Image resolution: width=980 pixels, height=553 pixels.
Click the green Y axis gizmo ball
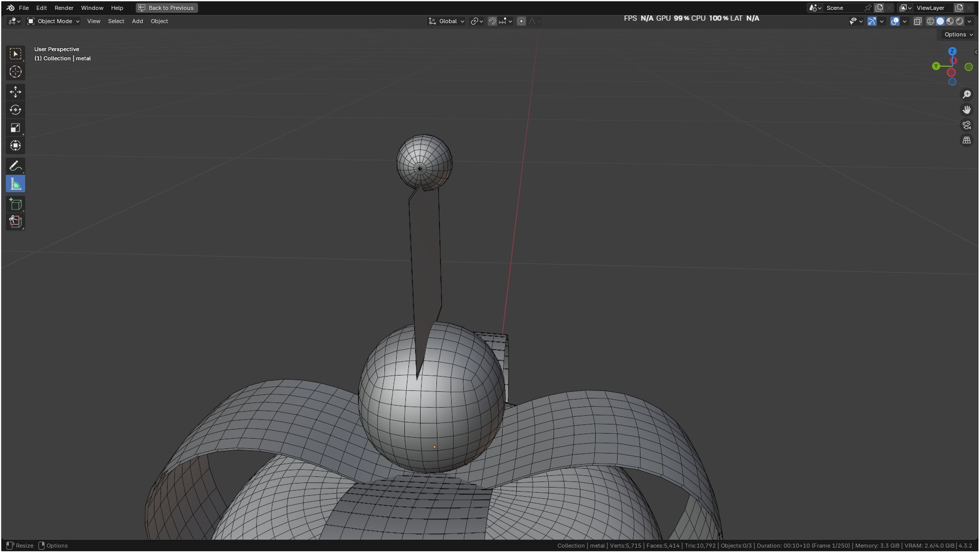935,66
